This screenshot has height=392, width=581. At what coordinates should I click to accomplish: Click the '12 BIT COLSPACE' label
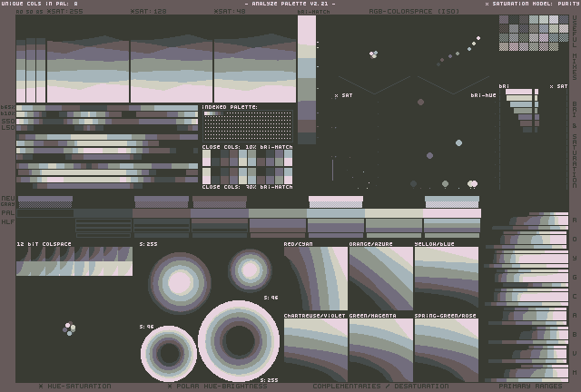(44, 244)
